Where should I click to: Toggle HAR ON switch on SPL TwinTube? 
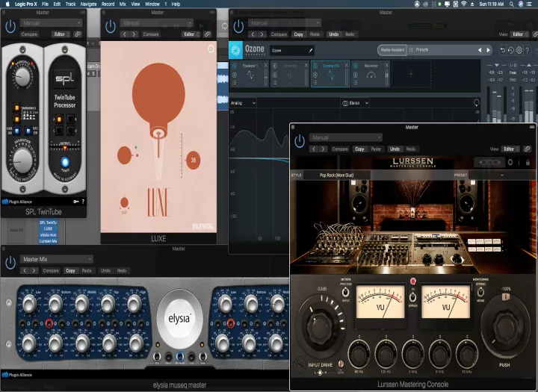coord(16,131)
